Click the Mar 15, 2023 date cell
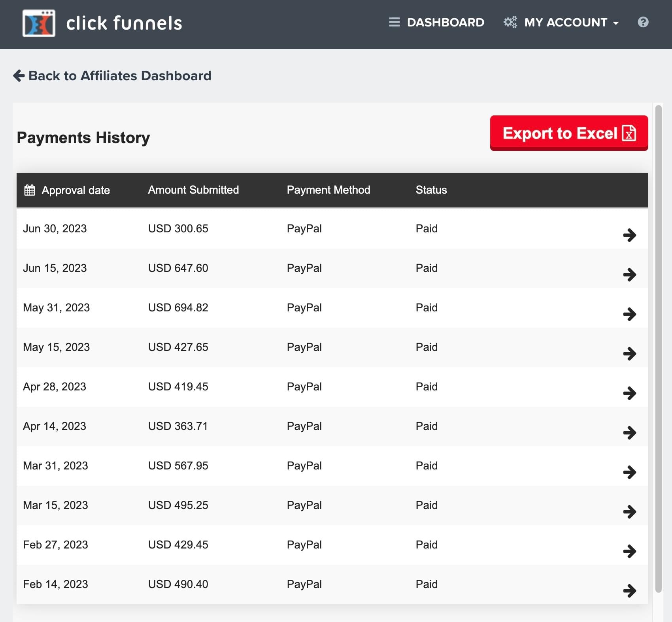The width and height of the screenshot is (672, 622). click(x=55, y=505)
